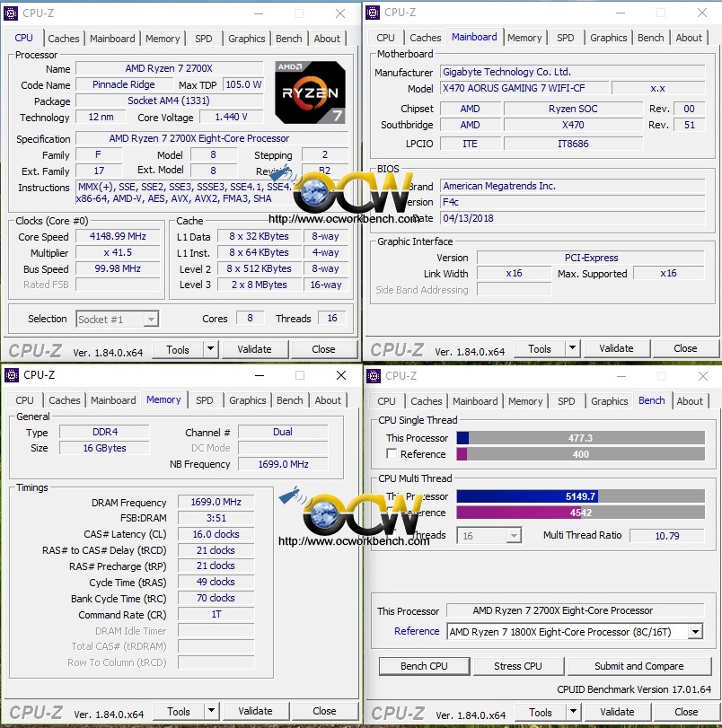Click the CPU-Z app icon in the Bench window title bar

point(374,375)
